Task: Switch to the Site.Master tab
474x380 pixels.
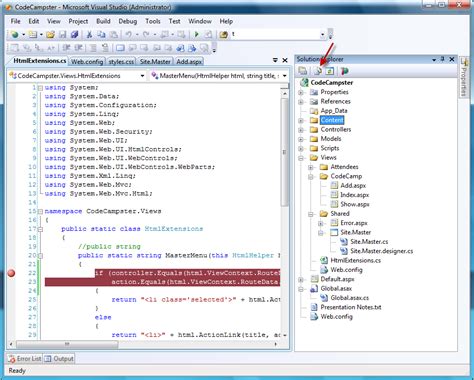Action: point(155,62)
